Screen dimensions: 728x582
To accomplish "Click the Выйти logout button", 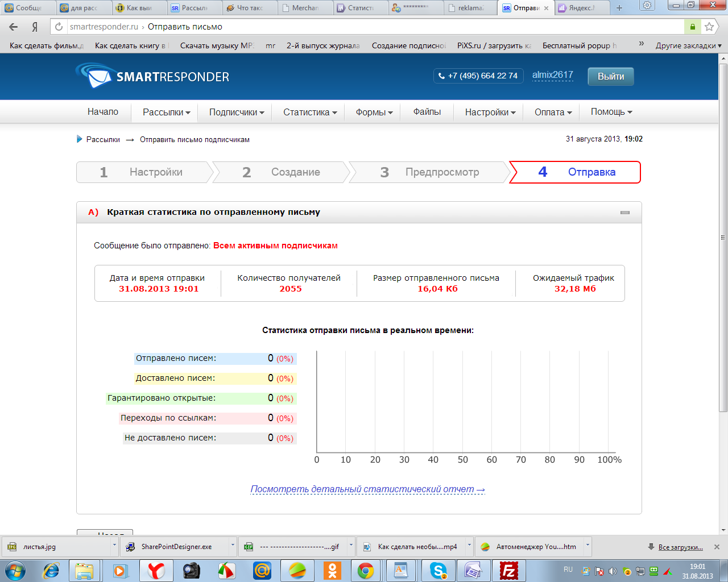I will 611,76.
